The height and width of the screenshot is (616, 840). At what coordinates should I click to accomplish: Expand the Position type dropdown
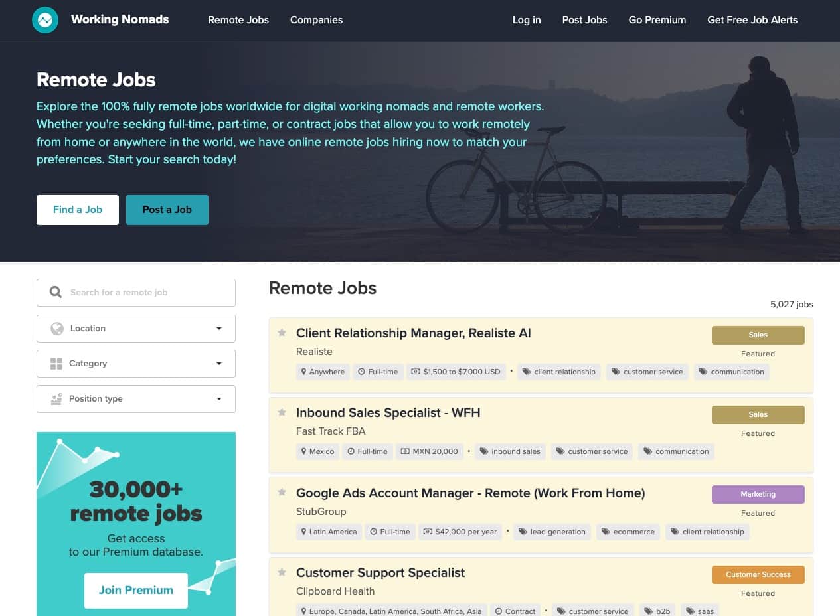(219, 399)
